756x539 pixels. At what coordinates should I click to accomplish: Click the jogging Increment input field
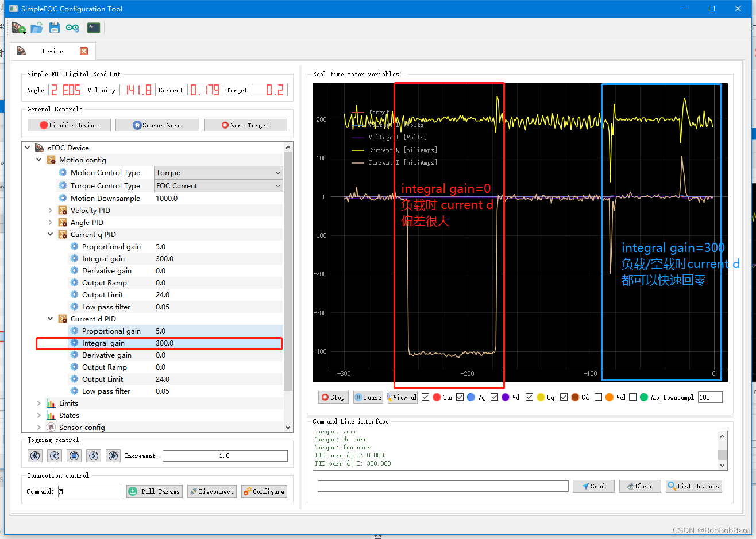[225, 456]
